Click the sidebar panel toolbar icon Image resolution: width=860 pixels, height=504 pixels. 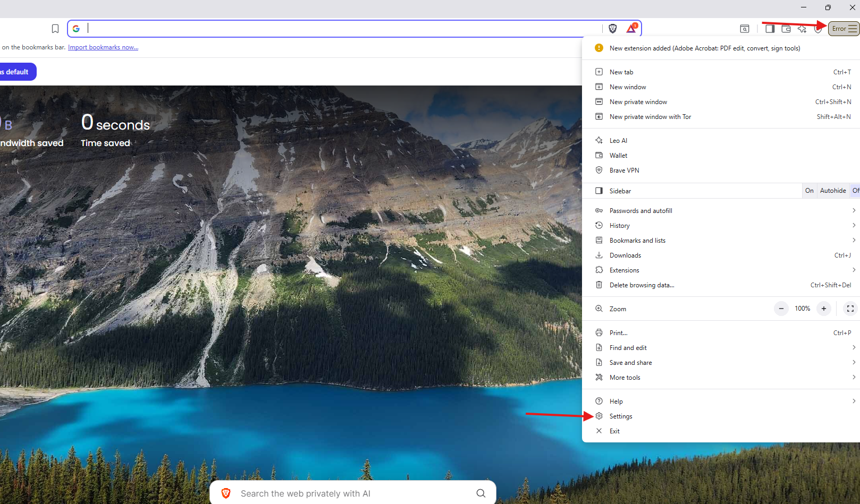770,29
